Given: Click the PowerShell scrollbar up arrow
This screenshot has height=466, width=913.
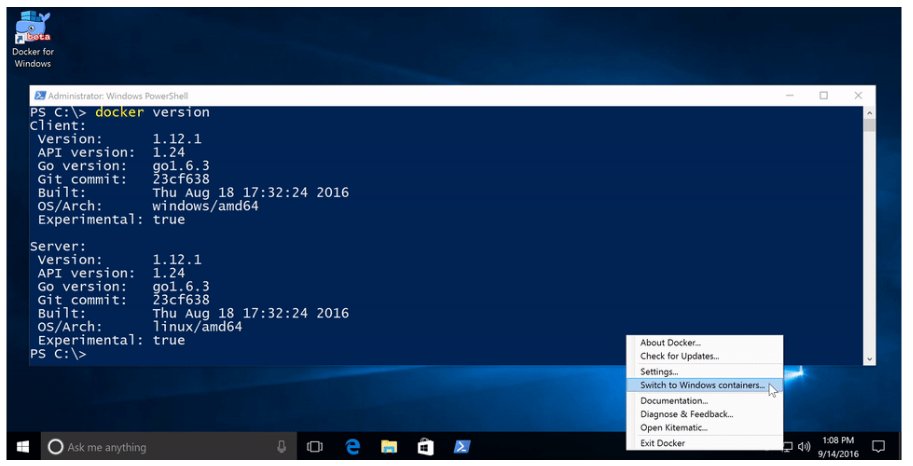Looking at the screenshot, I should tap(869, 113).
